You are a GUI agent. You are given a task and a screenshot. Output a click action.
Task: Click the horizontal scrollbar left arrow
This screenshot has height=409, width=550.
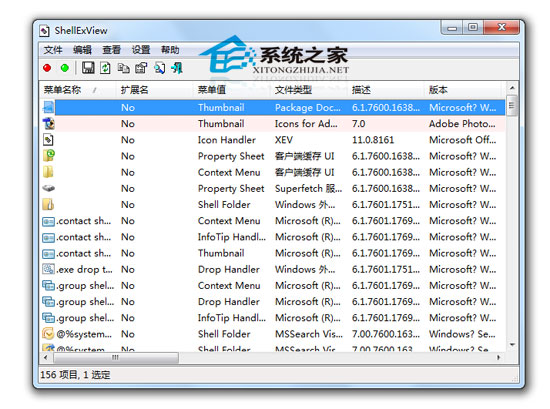pos(46,357)
